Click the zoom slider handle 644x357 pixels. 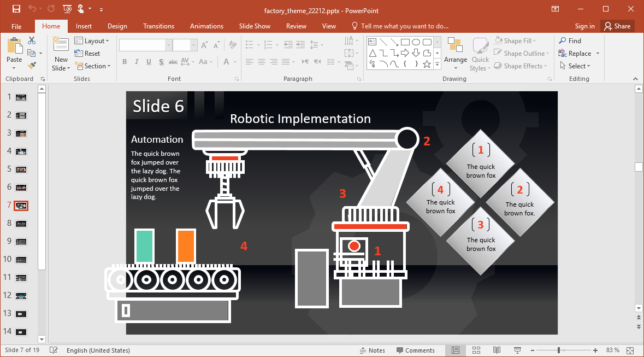(x=559, y=350)
